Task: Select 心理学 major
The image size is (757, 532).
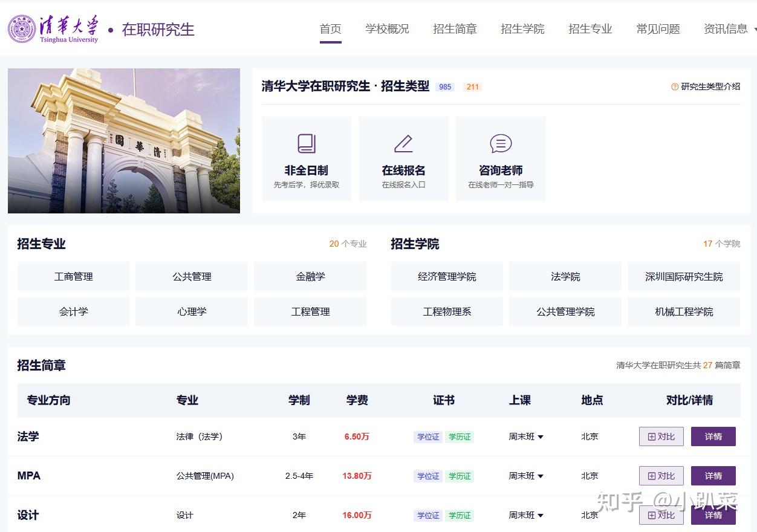Action: coord(192,311)
